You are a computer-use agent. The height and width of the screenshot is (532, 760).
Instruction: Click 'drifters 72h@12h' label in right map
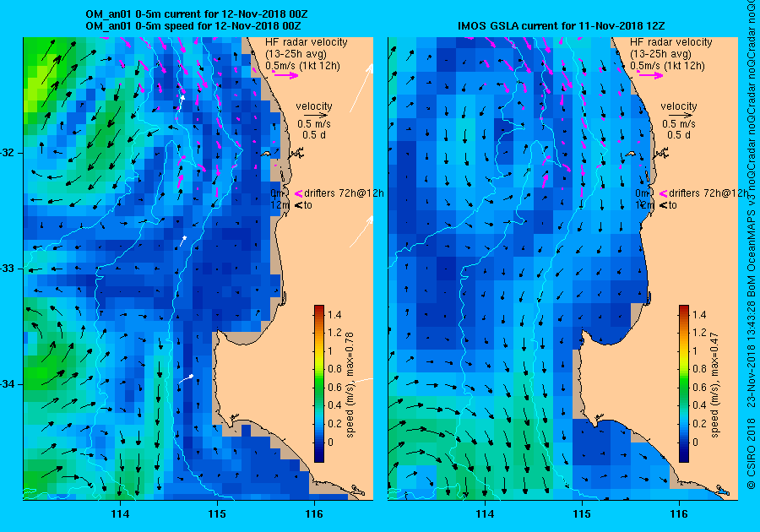708,193
